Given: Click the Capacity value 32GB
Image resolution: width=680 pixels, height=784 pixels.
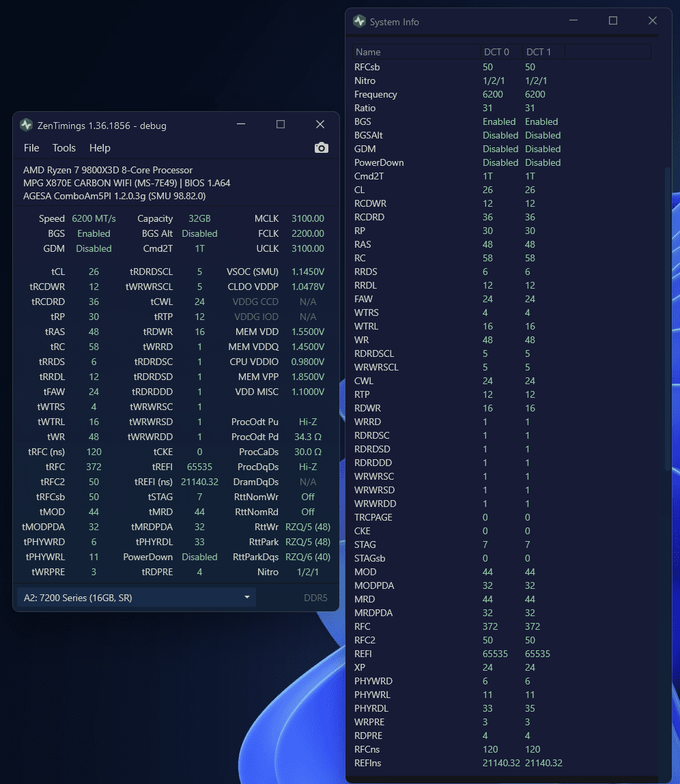Looking at the screenshot, I should [199, 218].
